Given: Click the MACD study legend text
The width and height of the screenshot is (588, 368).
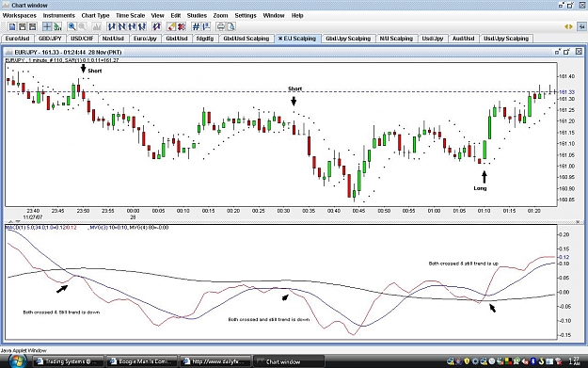Looking at the screenshot, I should [x=87, y=228].
